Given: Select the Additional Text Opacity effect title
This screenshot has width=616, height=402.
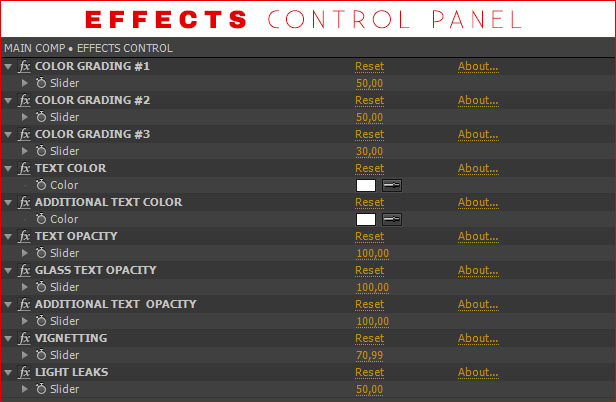Looking at the screenshot, I should tap(115, 304).
